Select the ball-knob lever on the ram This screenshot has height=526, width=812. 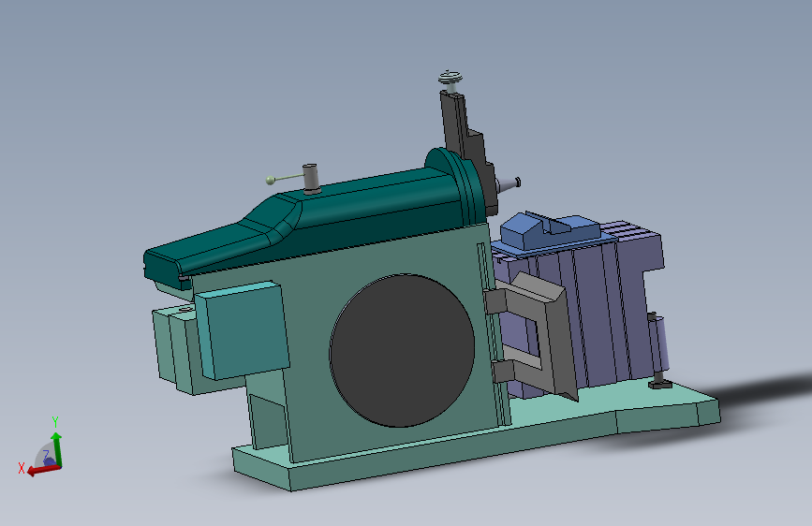click(285, 178)
